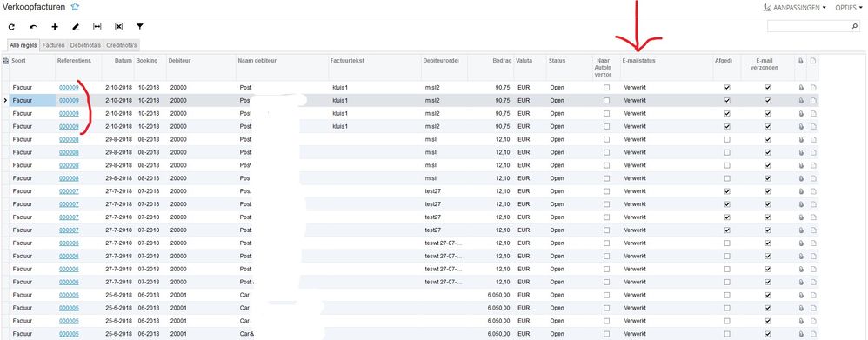Click the undo arrow icon
This screenshot has height=340, width=868.
click(x=33, y=27)
